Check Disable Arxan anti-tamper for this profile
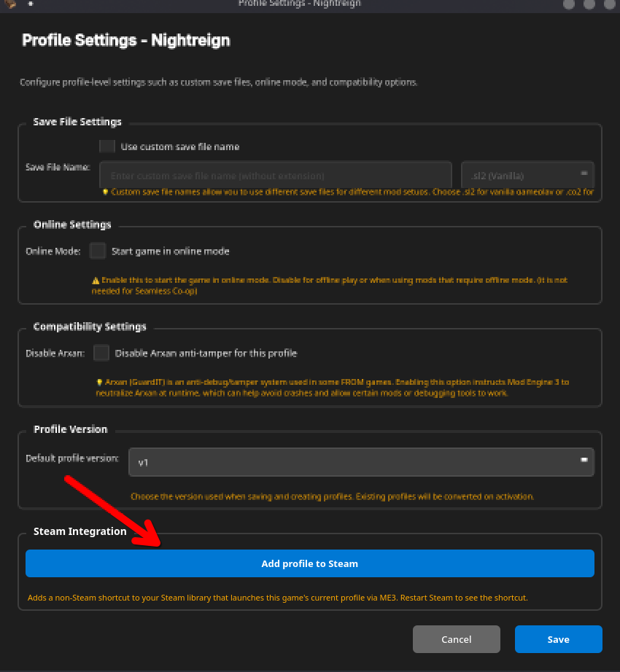The width and height of the screenshot is (620, 672). pos(101,353)
